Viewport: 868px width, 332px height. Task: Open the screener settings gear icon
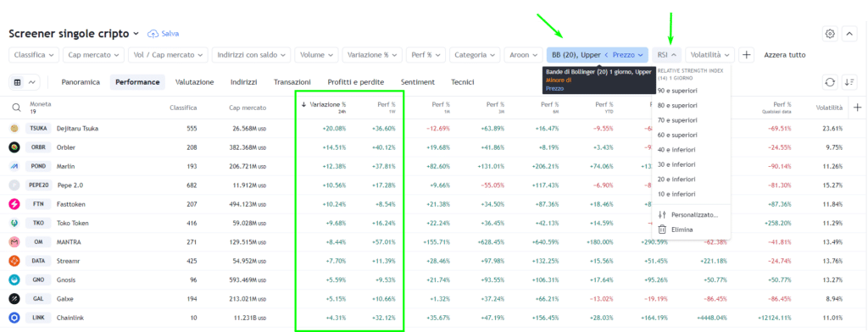pos(830,34)
